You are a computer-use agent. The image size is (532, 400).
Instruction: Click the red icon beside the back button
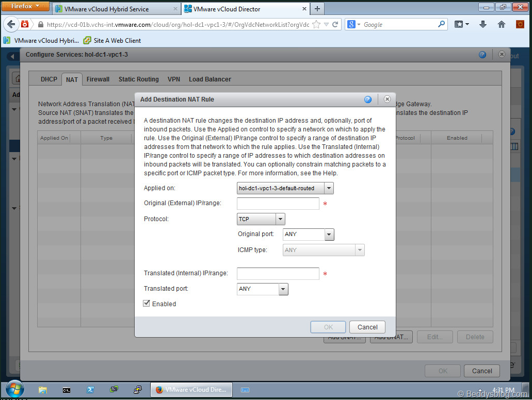(25, 24)
